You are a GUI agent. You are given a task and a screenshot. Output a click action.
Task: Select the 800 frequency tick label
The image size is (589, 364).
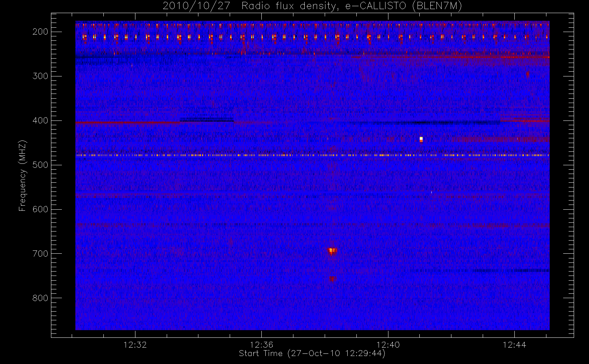tap(40, 298)
